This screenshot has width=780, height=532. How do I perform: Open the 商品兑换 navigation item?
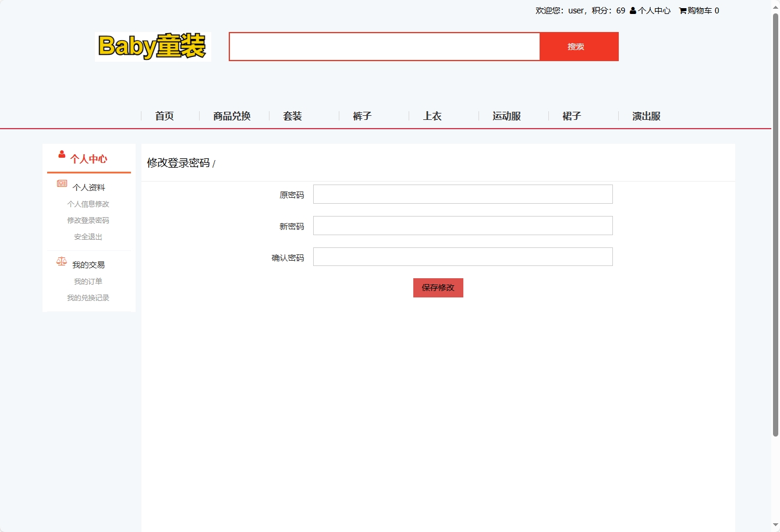click(x=232, y=116)
